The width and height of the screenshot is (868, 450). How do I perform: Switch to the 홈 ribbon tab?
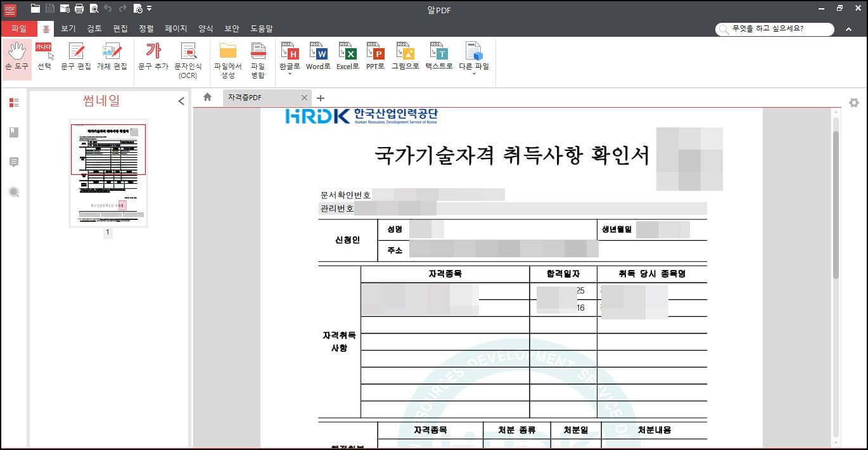(46, 29)
